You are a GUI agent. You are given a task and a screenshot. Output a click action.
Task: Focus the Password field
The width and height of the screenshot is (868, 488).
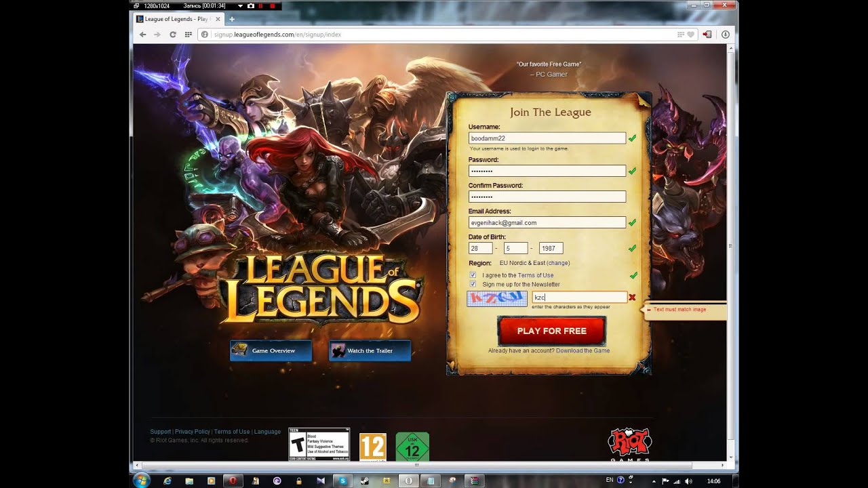point(547,171)
